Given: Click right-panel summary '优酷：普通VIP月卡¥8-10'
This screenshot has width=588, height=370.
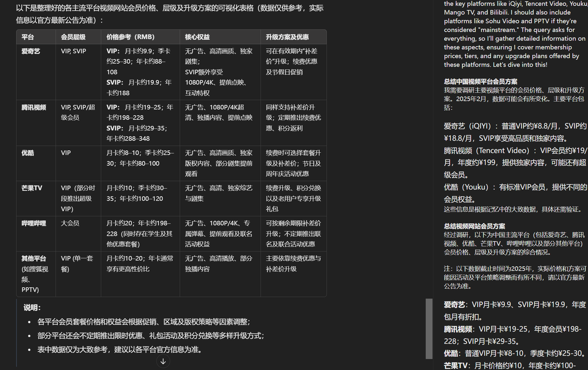Looking at the screenshot, I should coord(515,353).
